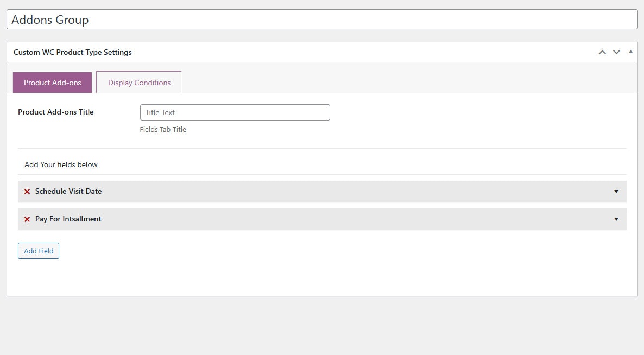Select the Product Add-ons tab
This screenshot has width=644, height=355.
[52, 83]
